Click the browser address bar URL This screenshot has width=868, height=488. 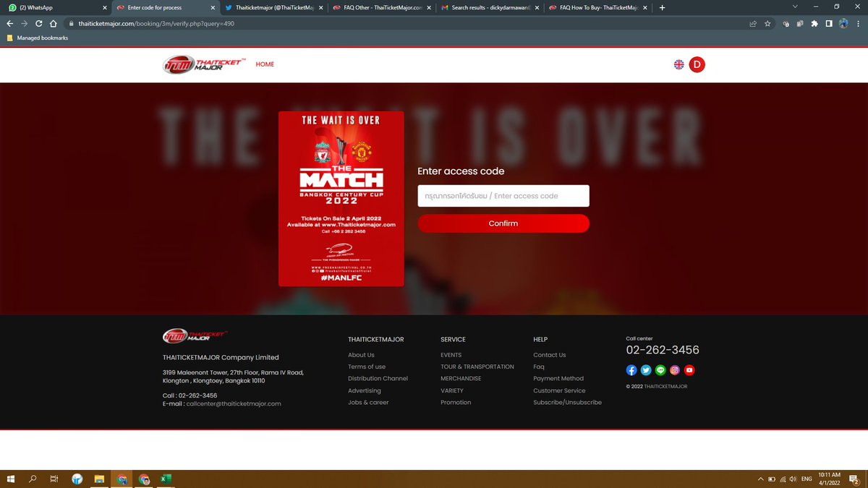coord(156,23)
